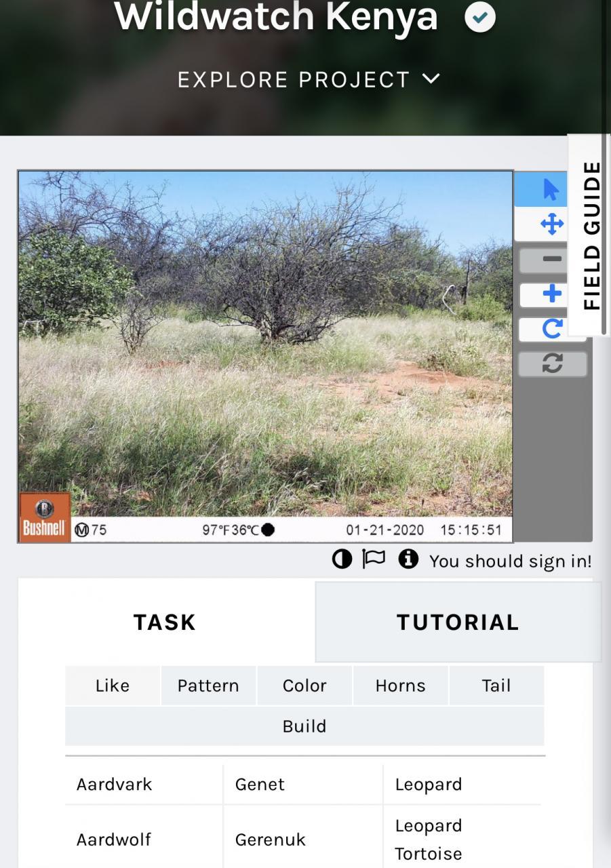The width and height of the screenshot is (611, 868).
Task: Open the Field Guide side panel
Action: pyautogui.click(x=591, y=235)
